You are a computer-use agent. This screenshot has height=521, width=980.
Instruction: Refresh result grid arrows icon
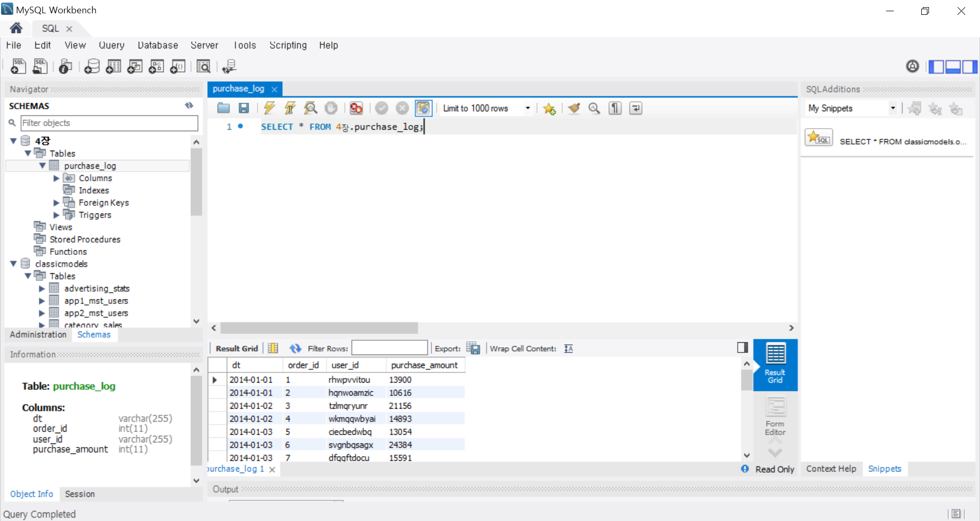click(x=296, y=348)
